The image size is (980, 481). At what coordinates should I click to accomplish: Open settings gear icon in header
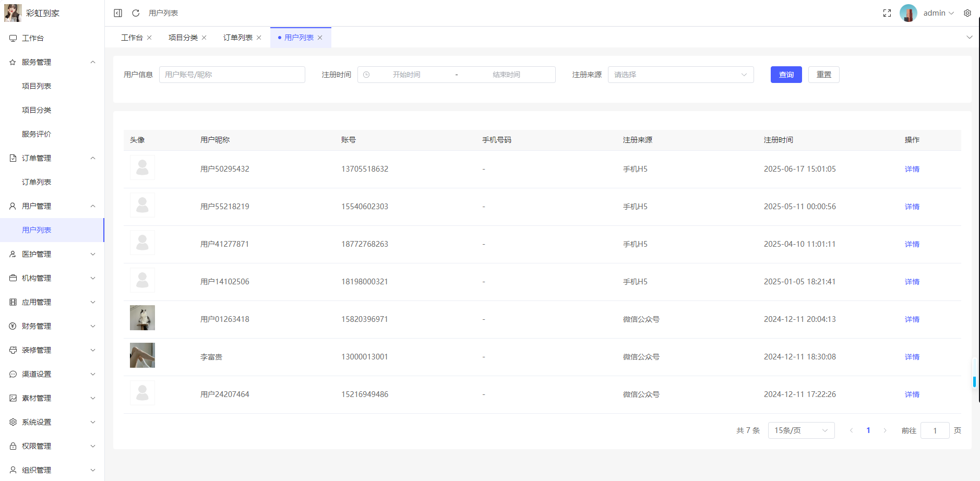[967, 13]
